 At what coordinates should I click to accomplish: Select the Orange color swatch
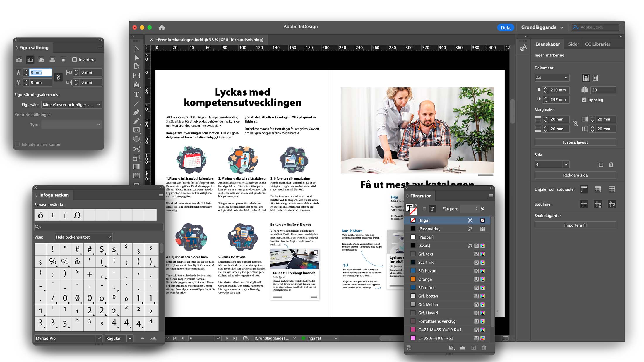(x=425, y=279)
